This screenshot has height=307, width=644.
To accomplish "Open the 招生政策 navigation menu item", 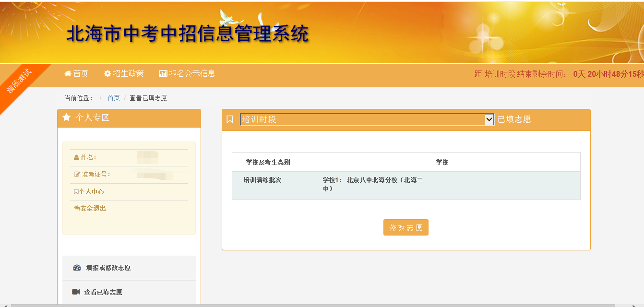I will click(x=128, y=74).
